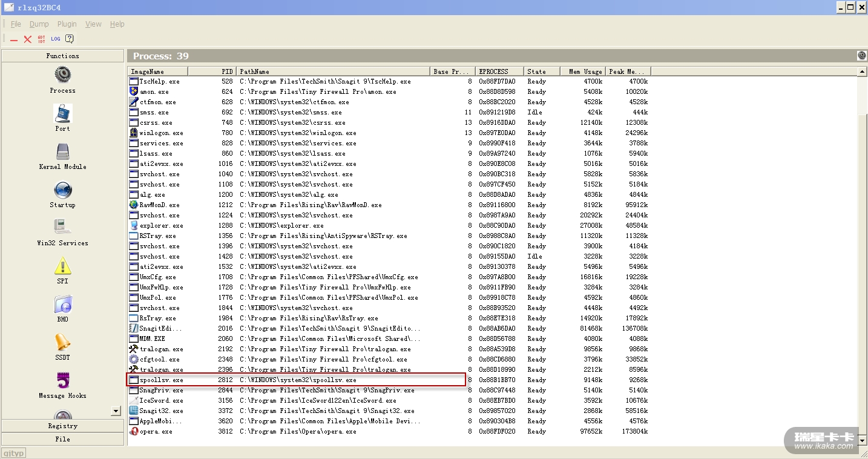Screen dimensions: 868x459
Task: Sort by the State column header
Action: point(542,71)
